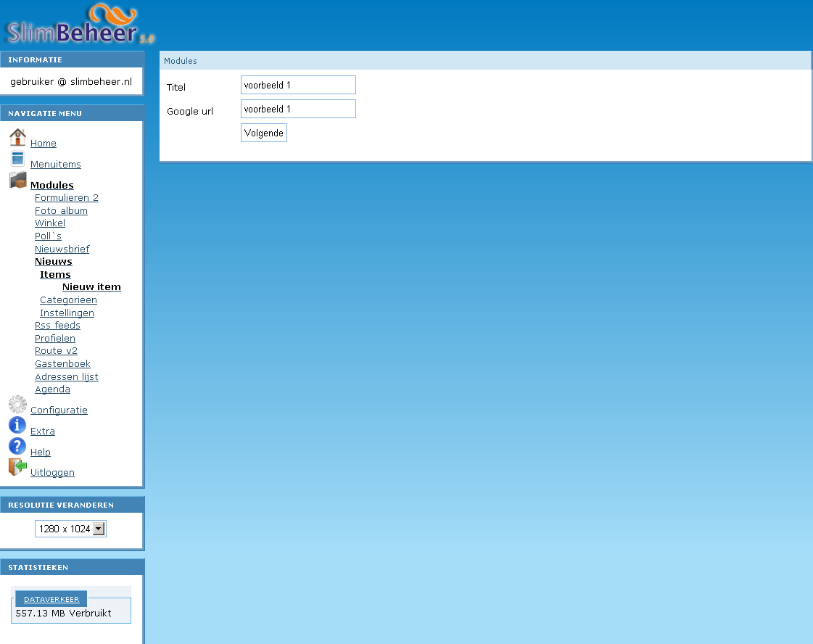The width and height of the screenshot is (813, 644).
Task: Click the Extra info icon
Action: 17,425
